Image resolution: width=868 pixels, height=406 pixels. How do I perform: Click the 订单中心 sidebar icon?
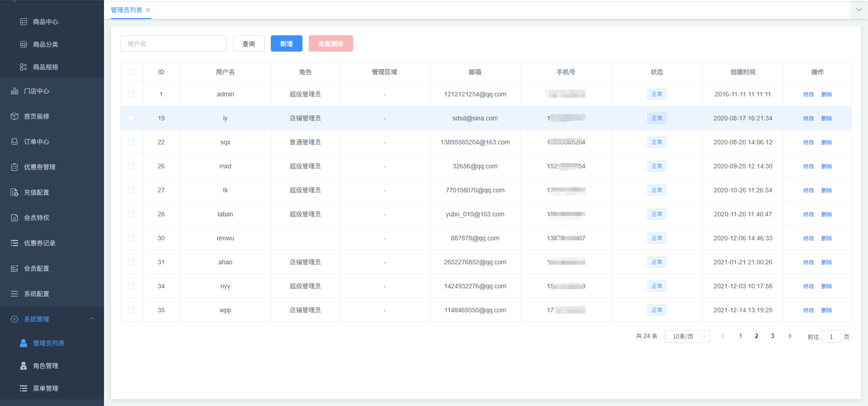coord(14,142)
